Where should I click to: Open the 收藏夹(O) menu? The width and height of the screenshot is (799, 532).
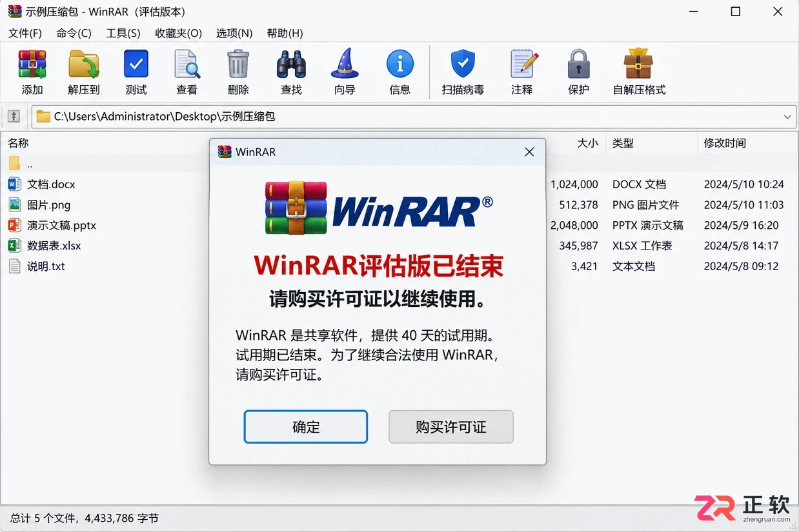(x=178, y=33)
